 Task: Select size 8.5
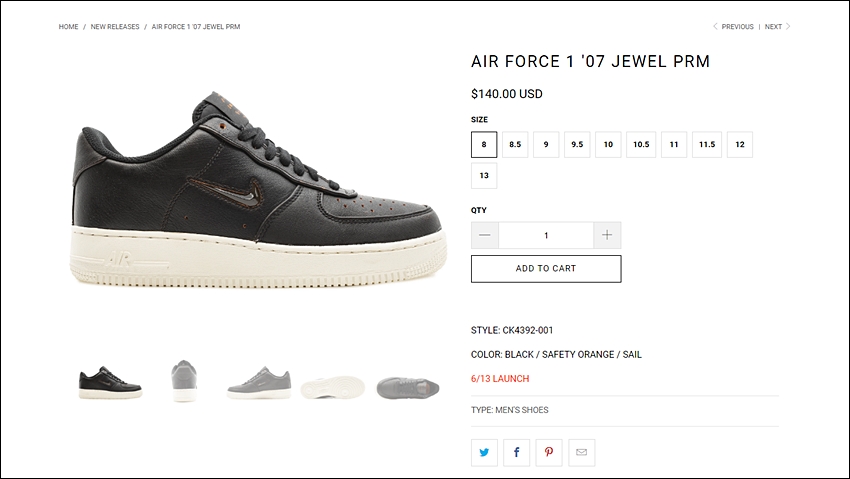515,145
